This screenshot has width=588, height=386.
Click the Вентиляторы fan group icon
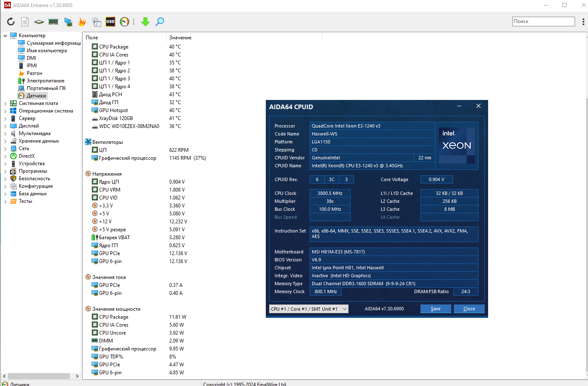[88, 142]
